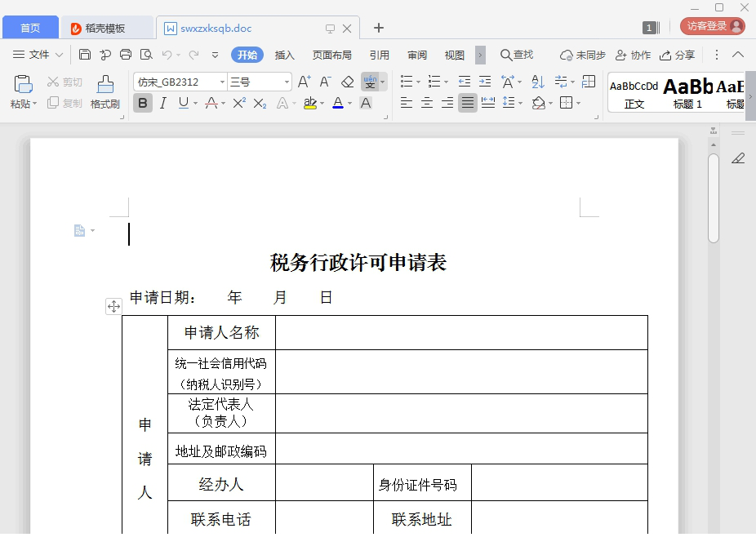Open the 查找 search function

click(x=519, y=54)
